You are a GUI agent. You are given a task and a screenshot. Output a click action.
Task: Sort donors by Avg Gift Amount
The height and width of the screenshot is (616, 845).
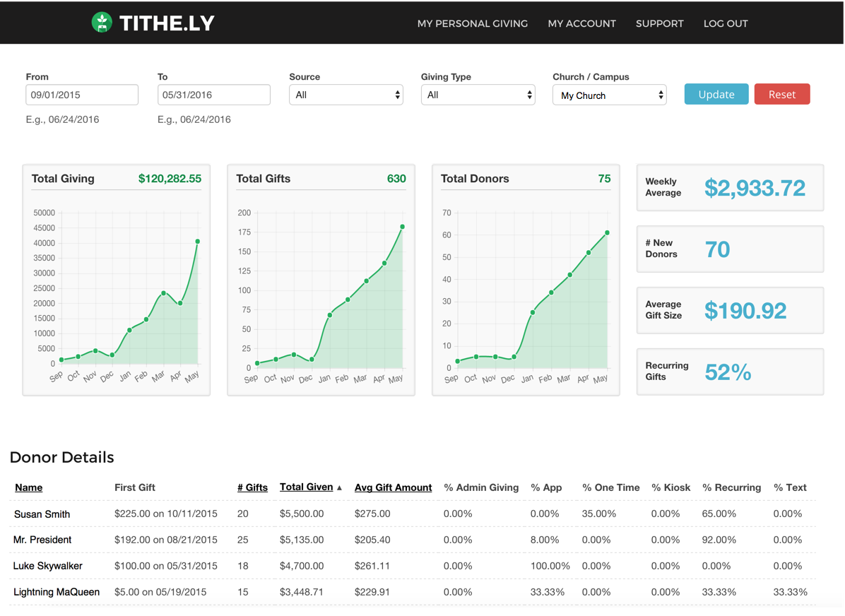click(x=393, y=487)
